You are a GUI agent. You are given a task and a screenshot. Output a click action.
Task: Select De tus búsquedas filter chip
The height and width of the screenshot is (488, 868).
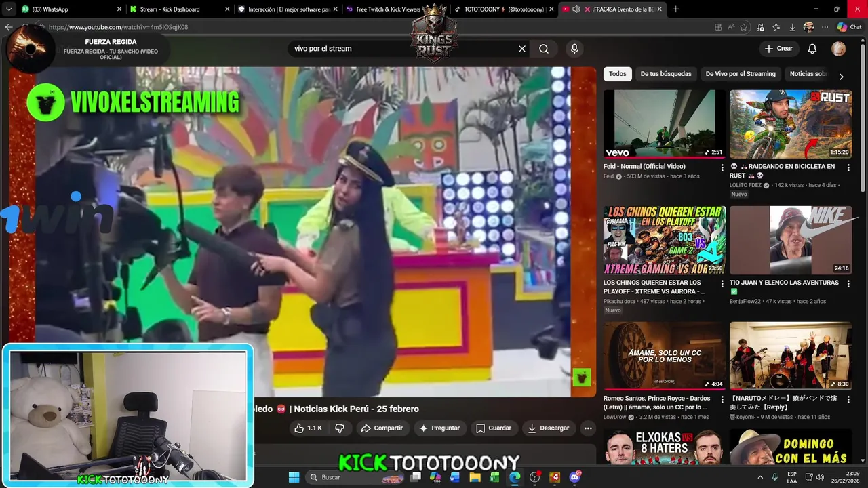[666, 74]
